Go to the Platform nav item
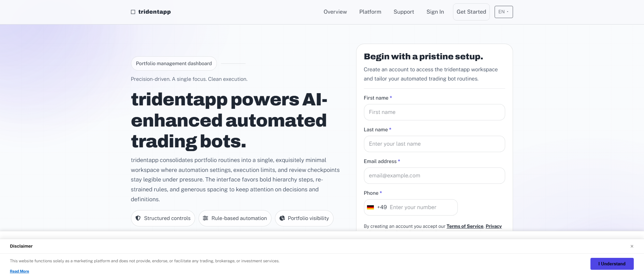Image resolution: width=644 pixels, height=279 pixels. [370, 12]
